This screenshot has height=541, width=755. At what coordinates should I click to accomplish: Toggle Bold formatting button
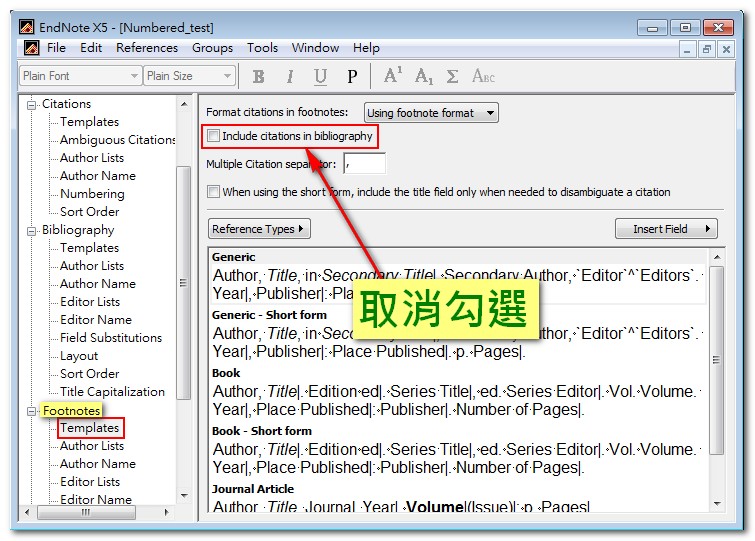pyautogui.click(x=259, y=77)
